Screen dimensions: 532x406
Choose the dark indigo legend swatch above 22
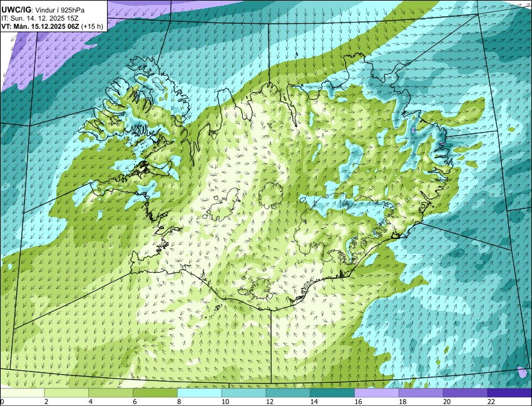(x=509, y=393)
